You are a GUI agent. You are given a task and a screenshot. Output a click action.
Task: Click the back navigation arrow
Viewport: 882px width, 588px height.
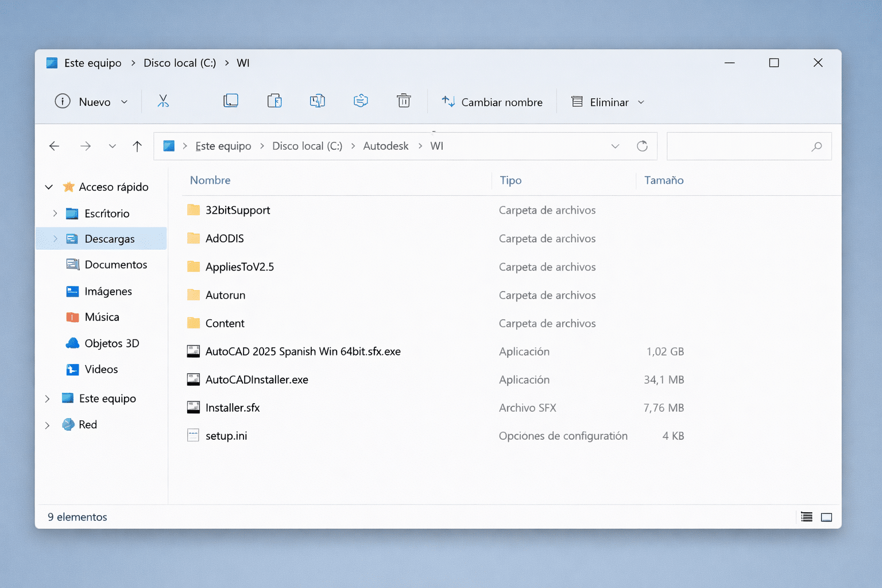(x=54, y=146)
